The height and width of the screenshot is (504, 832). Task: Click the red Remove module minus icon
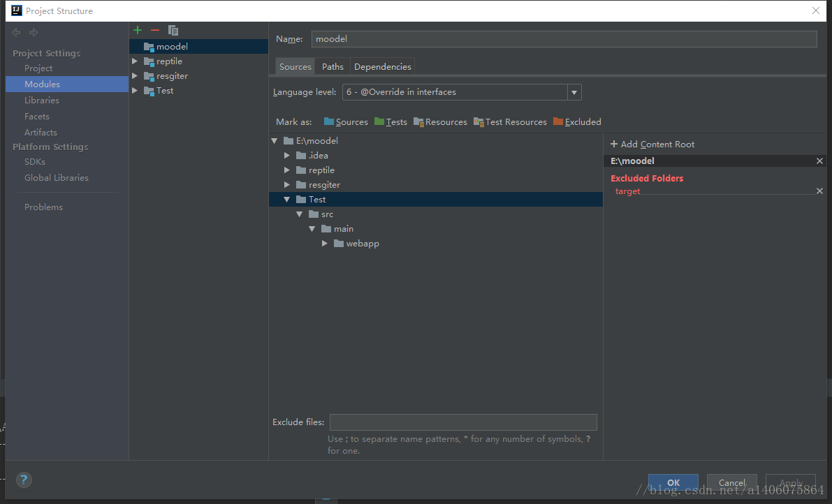tap(155, 30)
